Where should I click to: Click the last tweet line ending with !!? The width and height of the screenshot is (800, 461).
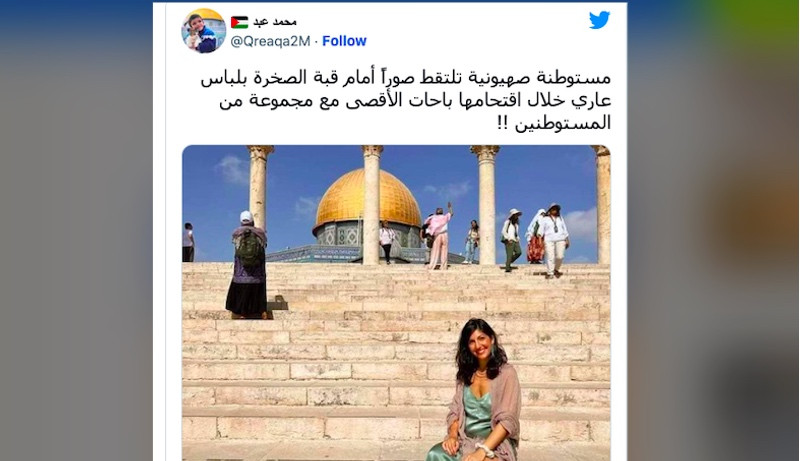point(554,123)
